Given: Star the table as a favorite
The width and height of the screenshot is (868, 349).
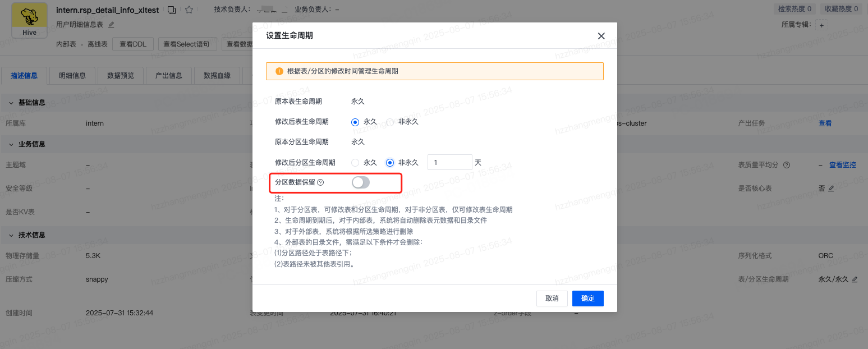Looking at the screenshot, I should click(189, 10).
